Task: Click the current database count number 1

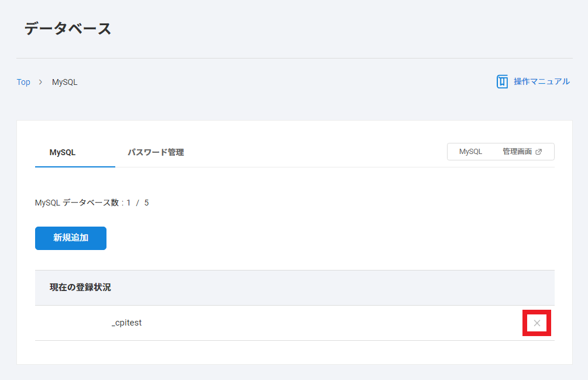Action: click(x=129, y=203)
